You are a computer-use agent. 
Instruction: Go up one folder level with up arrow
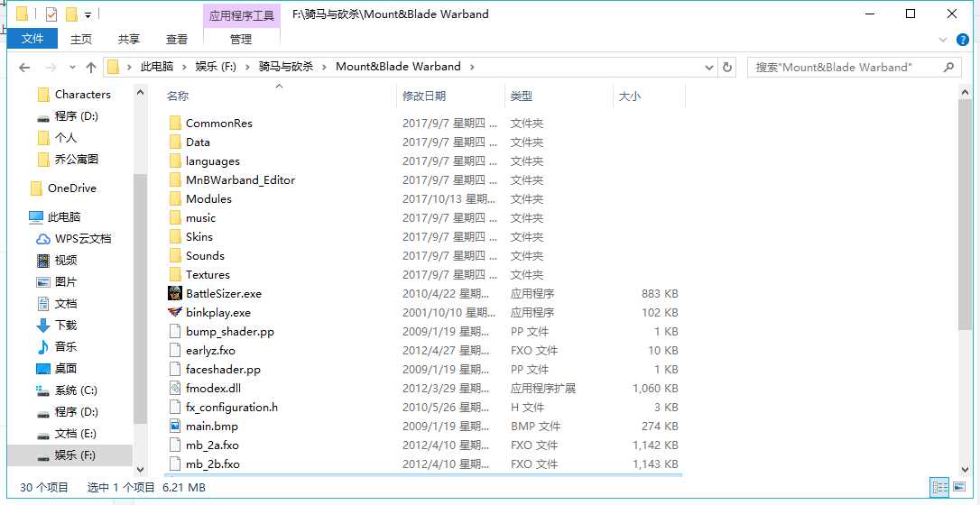pos(91,68)
